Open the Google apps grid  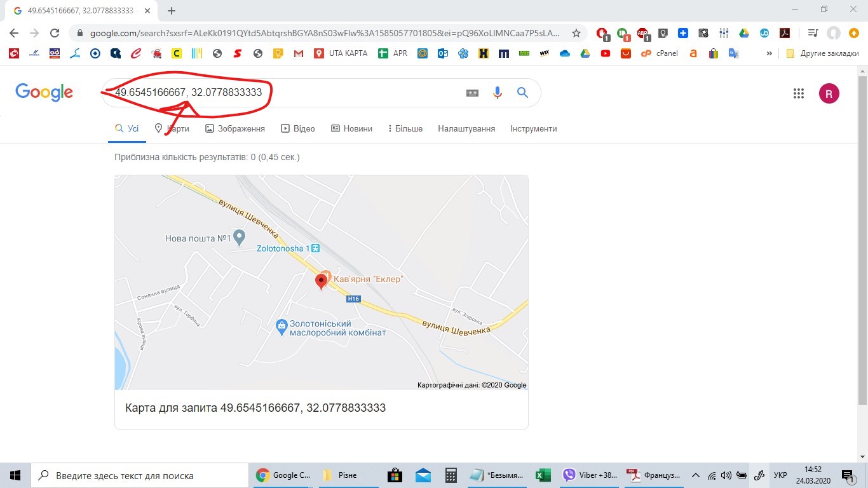click(799, 93)
